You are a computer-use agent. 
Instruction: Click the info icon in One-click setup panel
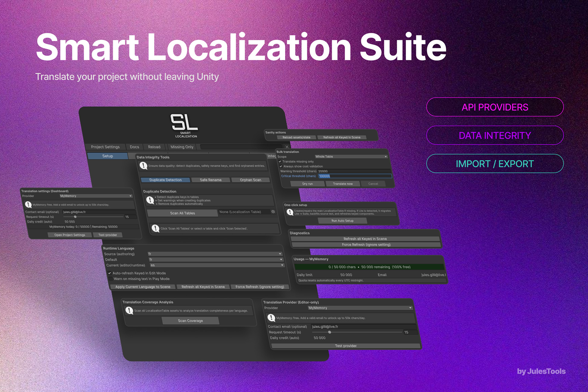(290, 212)
